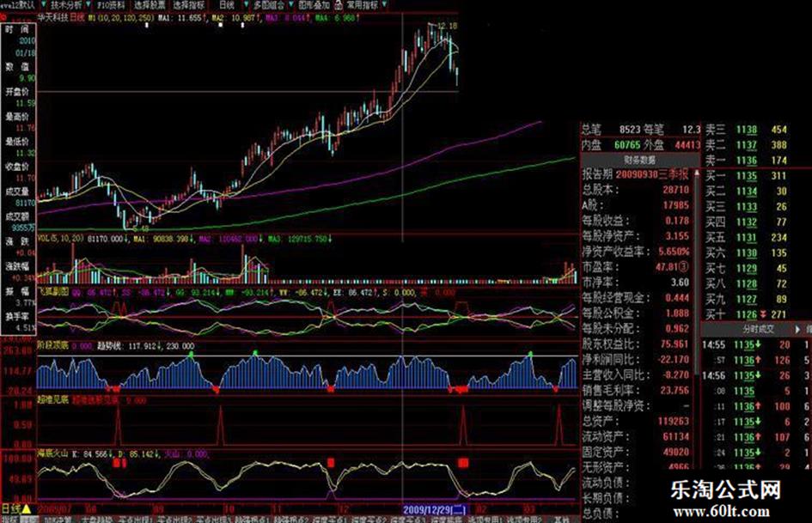The image size is (812, 523).
Task: Click the financial panel scrollbar up arrow
Action: pos(697,173)
